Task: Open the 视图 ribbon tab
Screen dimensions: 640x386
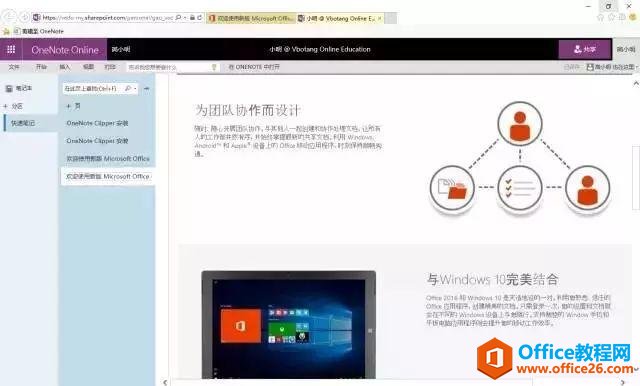Action: (x=88, y=67)
